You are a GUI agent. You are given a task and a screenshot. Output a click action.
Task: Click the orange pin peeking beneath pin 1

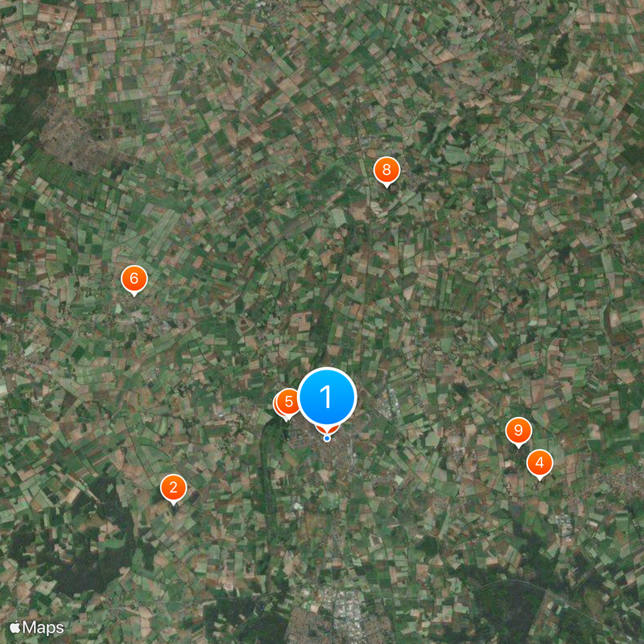coord(328,430)
